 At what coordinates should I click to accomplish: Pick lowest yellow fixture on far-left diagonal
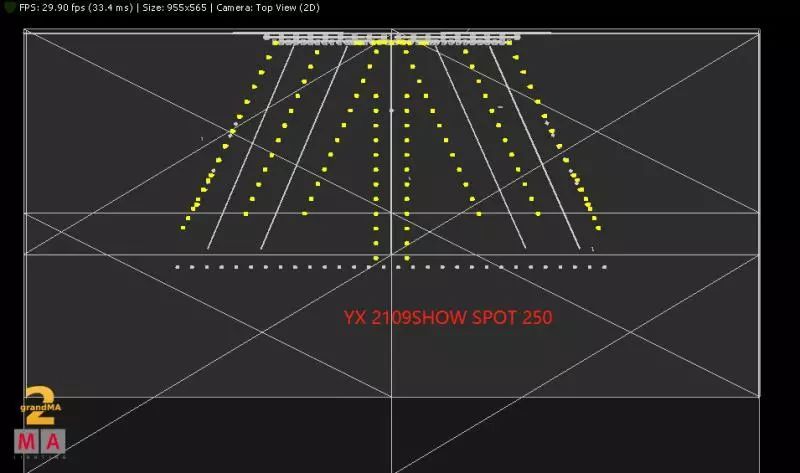183,227
